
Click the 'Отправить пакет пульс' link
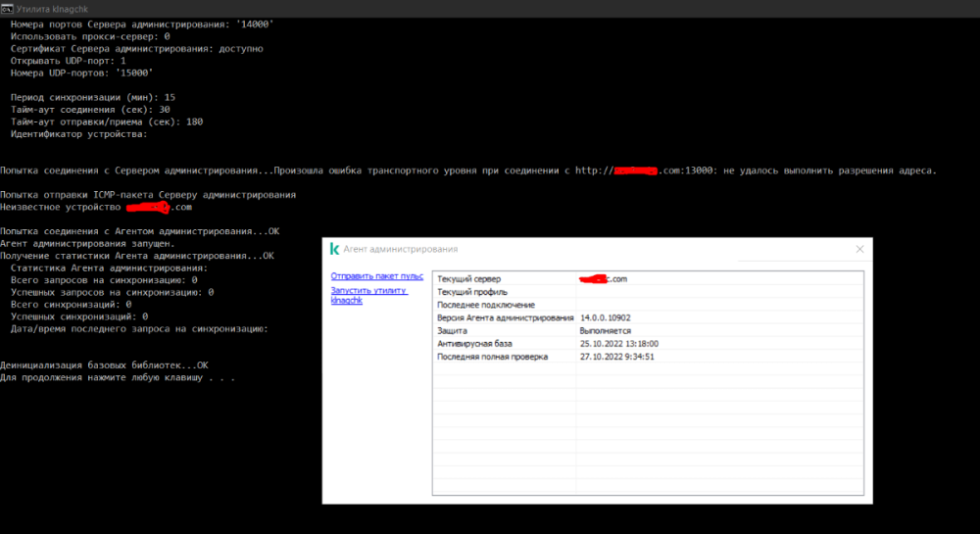click(x=377, y=276)
